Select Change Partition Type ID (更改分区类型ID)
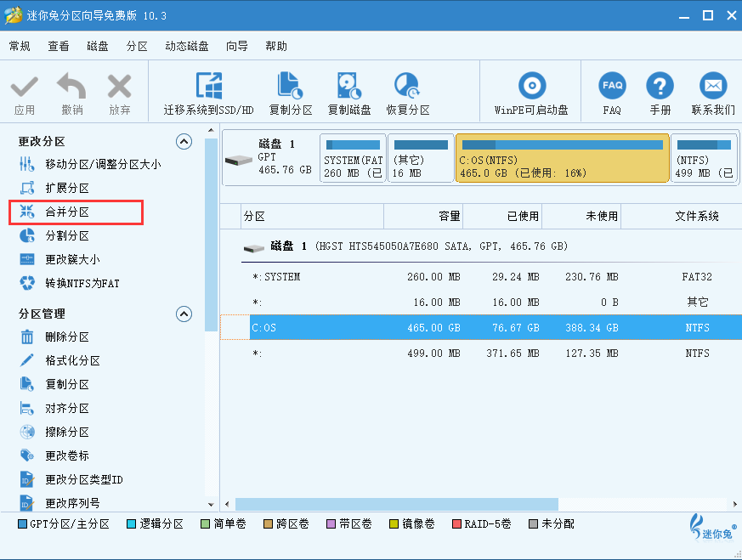Screen dimensions: 742x560 (71, 479)
